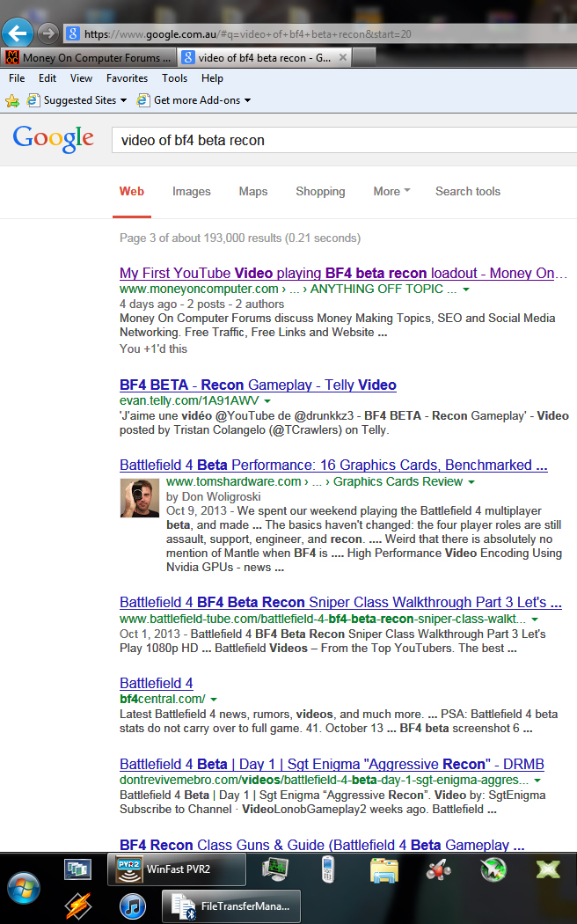Click the browser Forward arrow button
This screenshot has height=924, width=577.
[48, 33]
